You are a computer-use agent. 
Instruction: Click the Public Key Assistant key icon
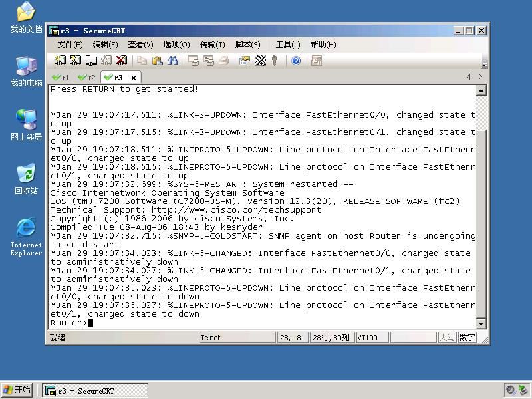pos(275,61)
